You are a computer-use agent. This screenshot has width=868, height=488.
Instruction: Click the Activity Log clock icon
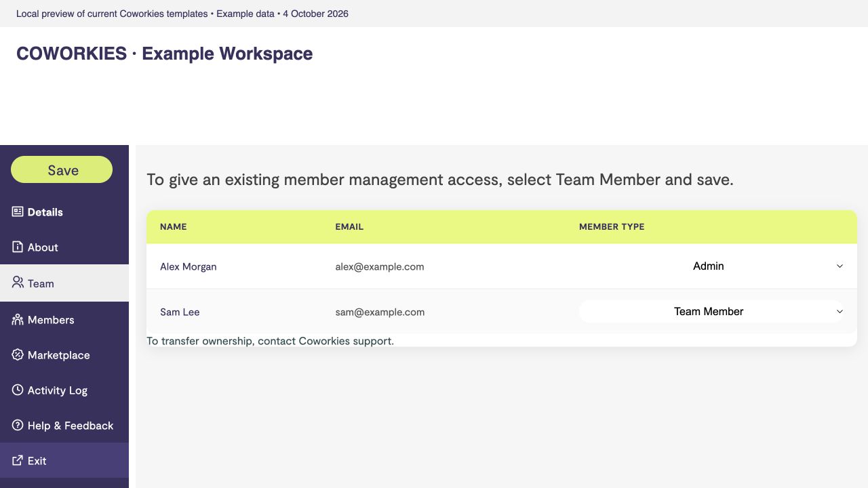(18, 390)
